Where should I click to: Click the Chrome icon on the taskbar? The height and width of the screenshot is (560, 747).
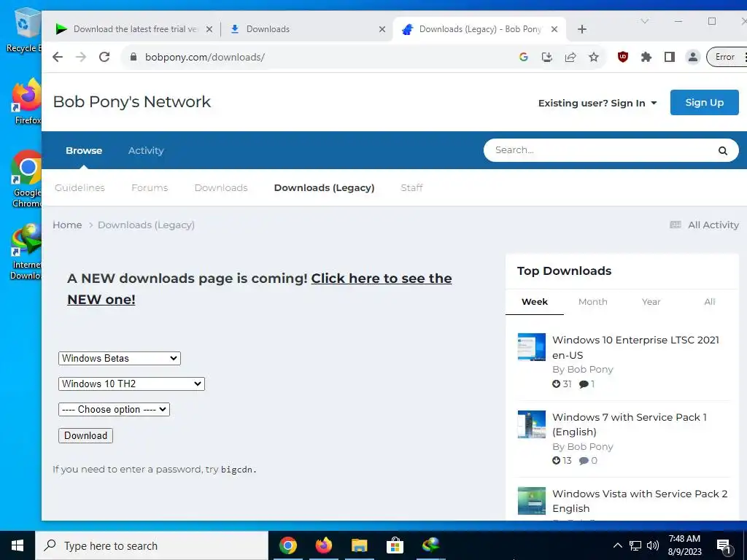click(287, 545)
